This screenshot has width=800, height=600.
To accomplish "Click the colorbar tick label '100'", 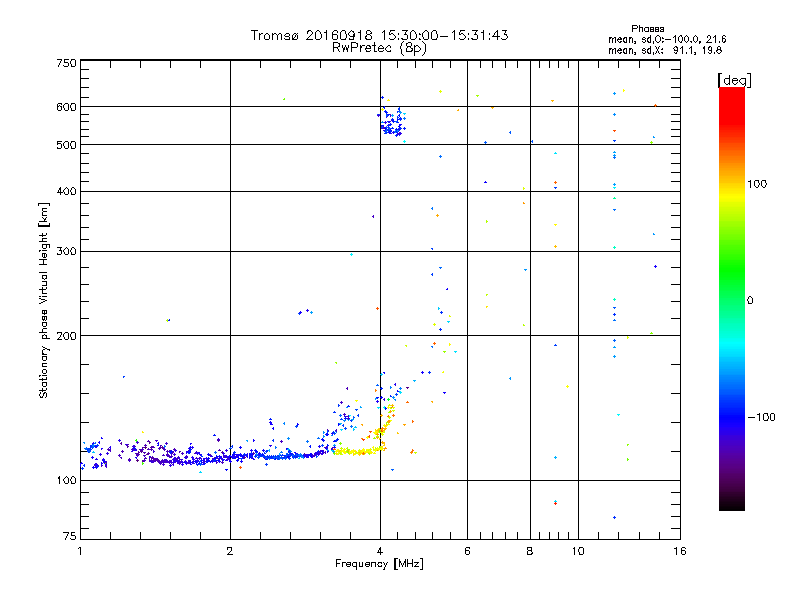I will point(757,184).
